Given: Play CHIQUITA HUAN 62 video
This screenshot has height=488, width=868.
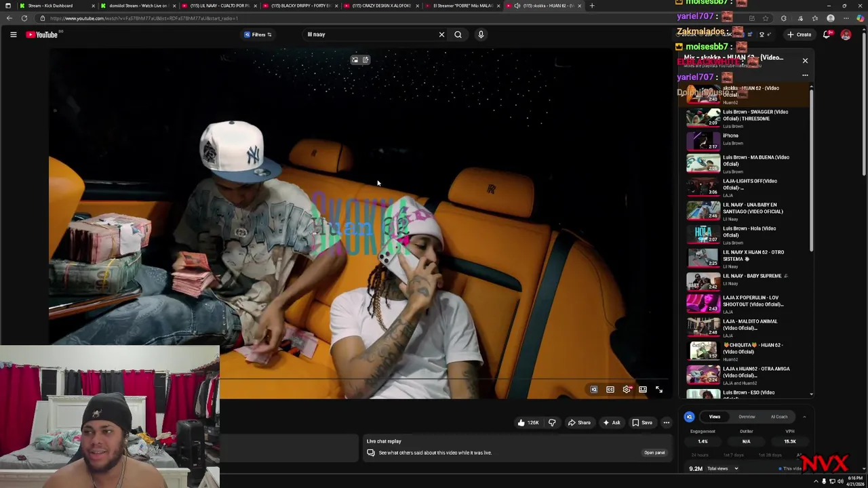Looking at the screenshot, I should click(x=746, y=351).
